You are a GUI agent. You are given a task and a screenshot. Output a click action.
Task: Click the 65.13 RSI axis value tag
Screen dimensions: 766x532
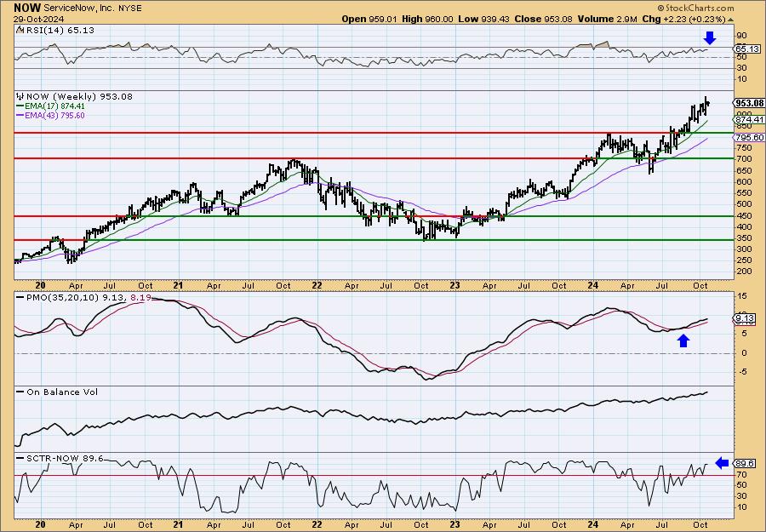tap(747, 49)
